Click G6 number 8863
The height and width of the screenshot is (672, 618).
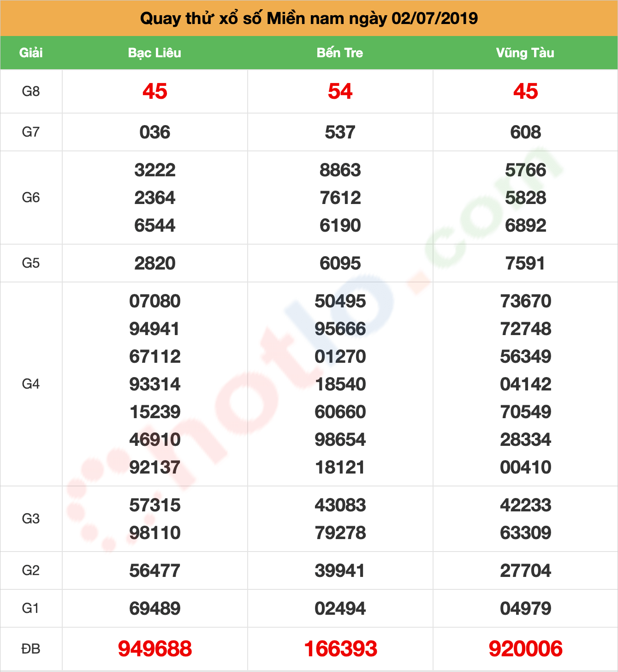pos(340,170)
